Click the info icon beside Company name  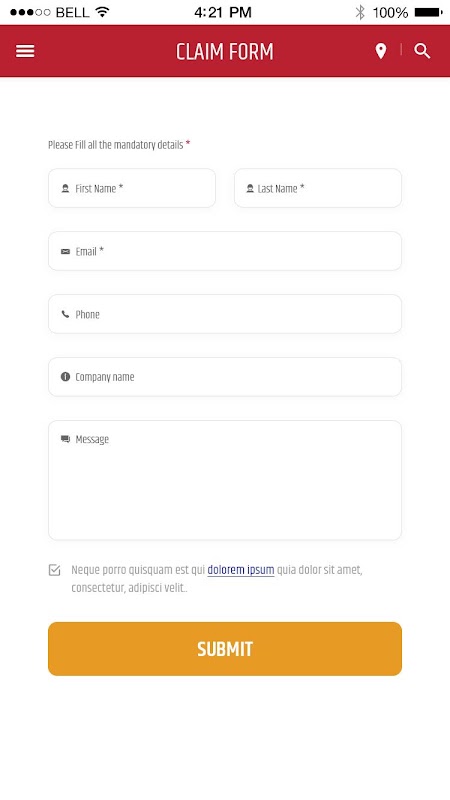[65, 377]
